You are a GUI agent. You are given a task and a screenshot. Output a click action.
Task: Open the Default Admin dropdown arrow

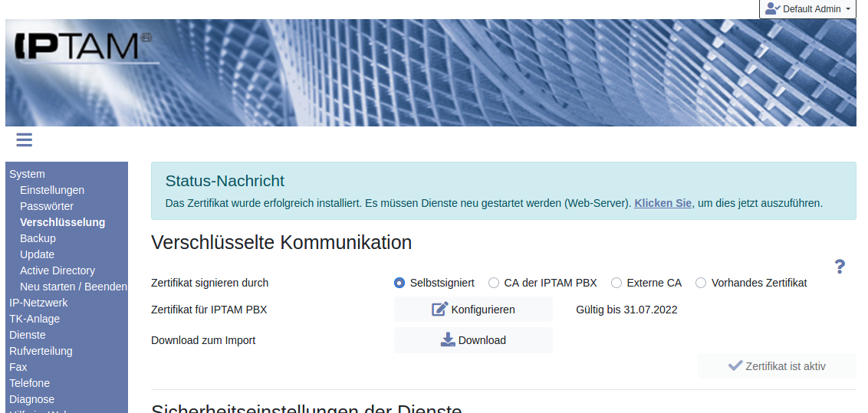pos(848,9)
